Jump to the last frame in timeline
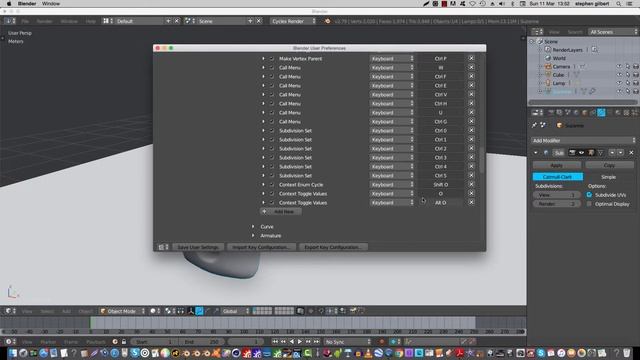 [x=317, y=342]
